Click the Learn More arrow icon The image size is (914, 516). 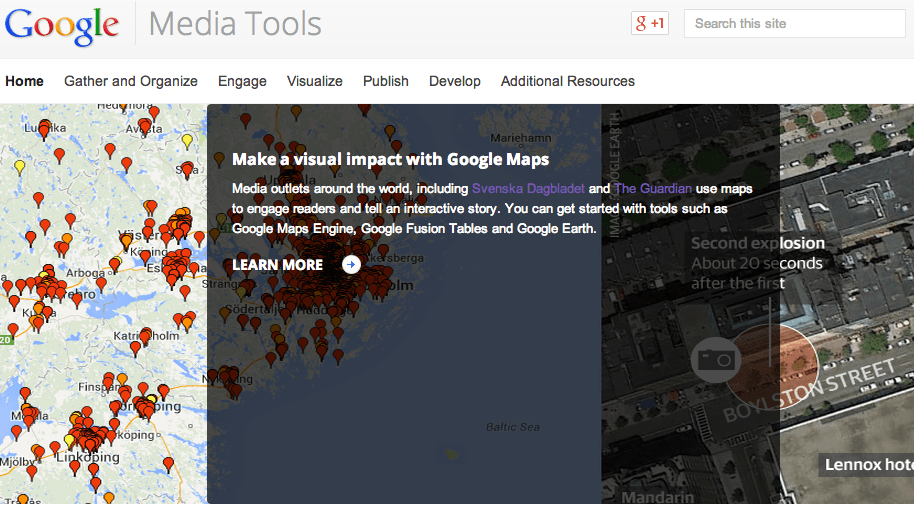click(351, 264)
